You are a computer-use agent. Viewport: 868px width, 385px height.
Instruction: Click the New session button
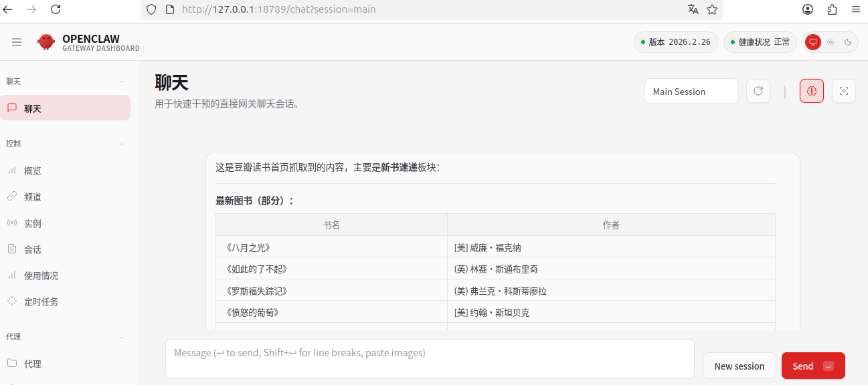pyautogui.click(x=740, y=366)
